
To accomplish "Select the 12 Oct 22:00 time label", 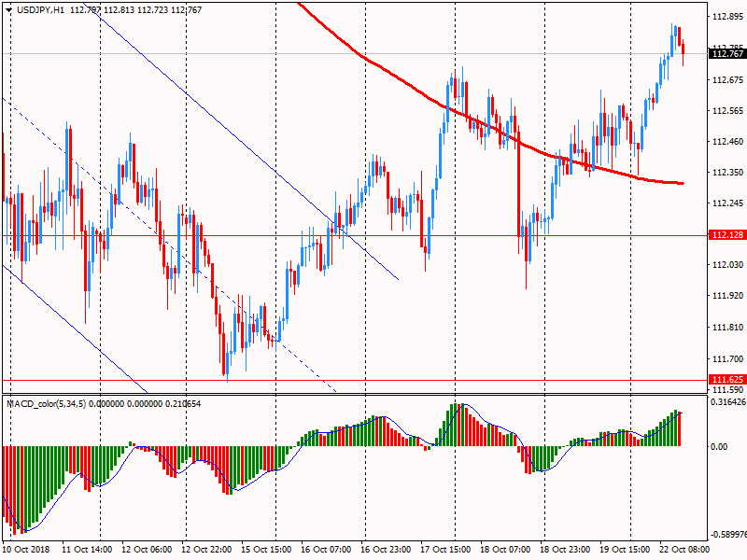I will pyautogui.click(x=206, y=550).
